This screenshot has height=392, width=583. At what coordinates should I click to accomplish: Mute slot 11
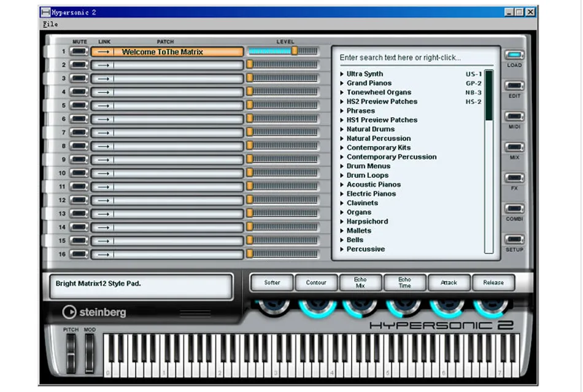(x=79, y=186)
